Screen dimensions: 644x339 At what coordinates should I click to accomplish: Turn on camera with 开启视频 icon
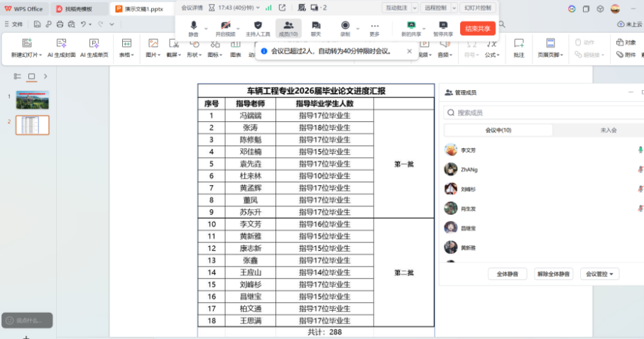coord(225,25)
